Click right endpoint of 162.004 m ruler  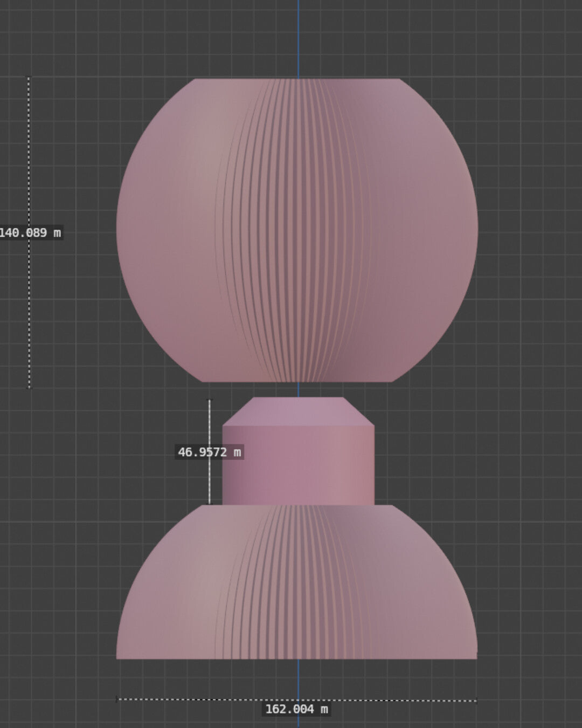476,701
